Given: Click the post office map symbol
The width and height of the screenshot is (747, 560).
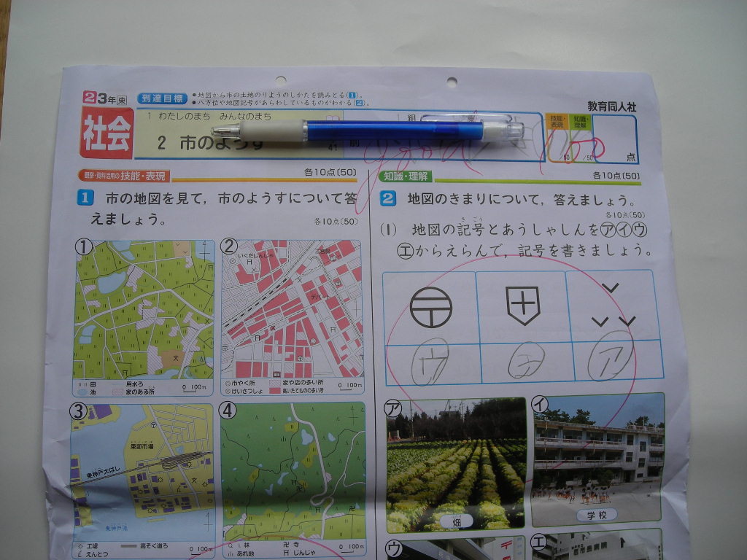Looking at the screenshot, I should click(x=430, y=306).
